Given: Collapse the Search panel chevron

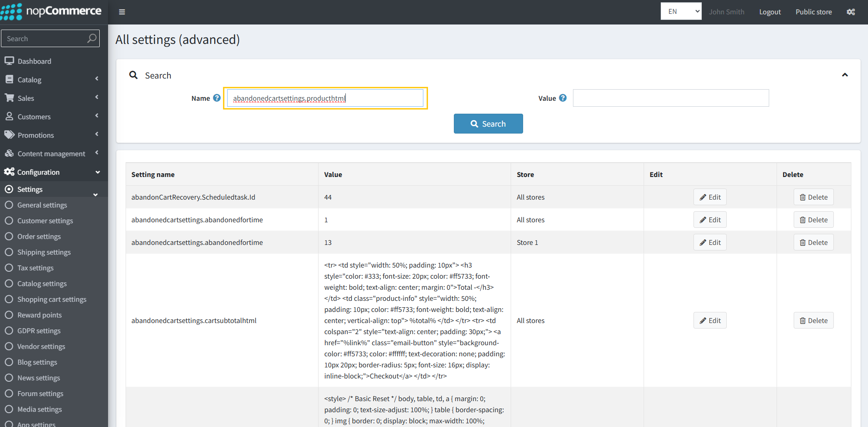Looking at the screenshot, I should (x=844, y=75).
